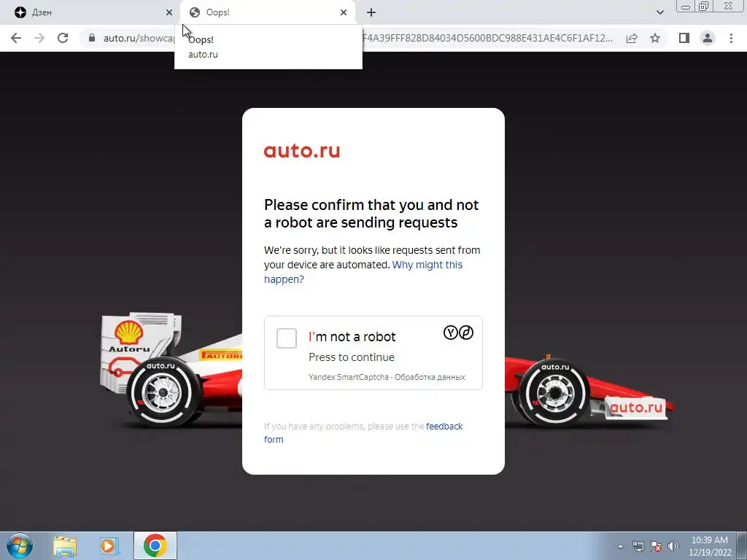Open the feedback form link

[x=363, y=432]
